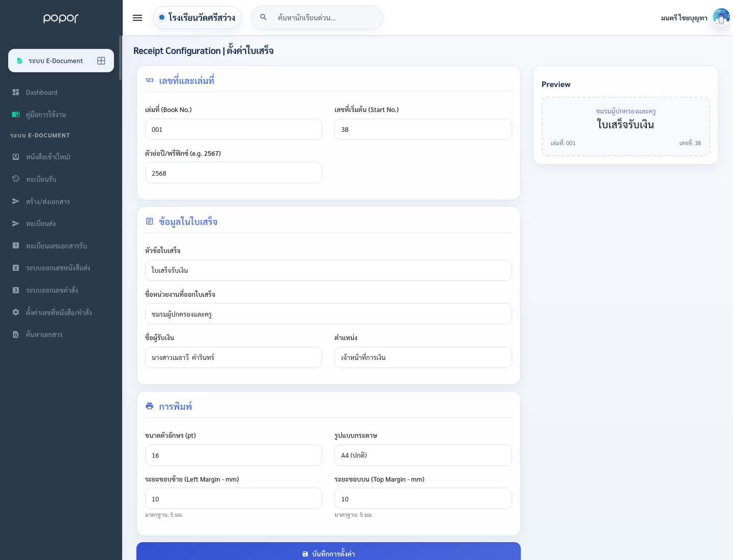733x560 pixels.
Task: Open ทะเบียนรับ menu item
Action: [x=61, y=179]
